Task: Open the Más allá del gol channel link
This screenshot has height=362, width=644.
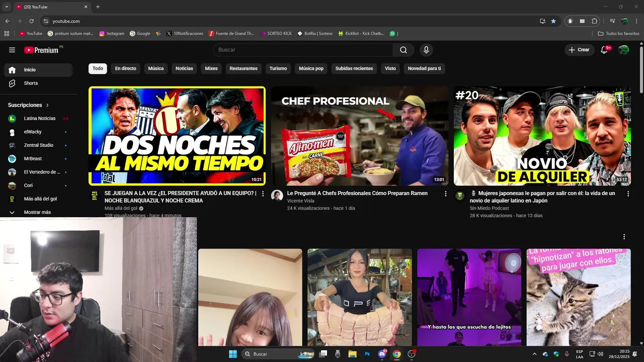Action: click(x=121, y=208)
